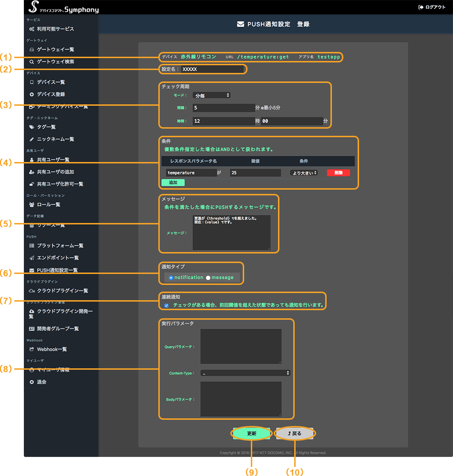The image size is (453, 476).
Task: Click the ログアウト link
Action: pos(432,7)
